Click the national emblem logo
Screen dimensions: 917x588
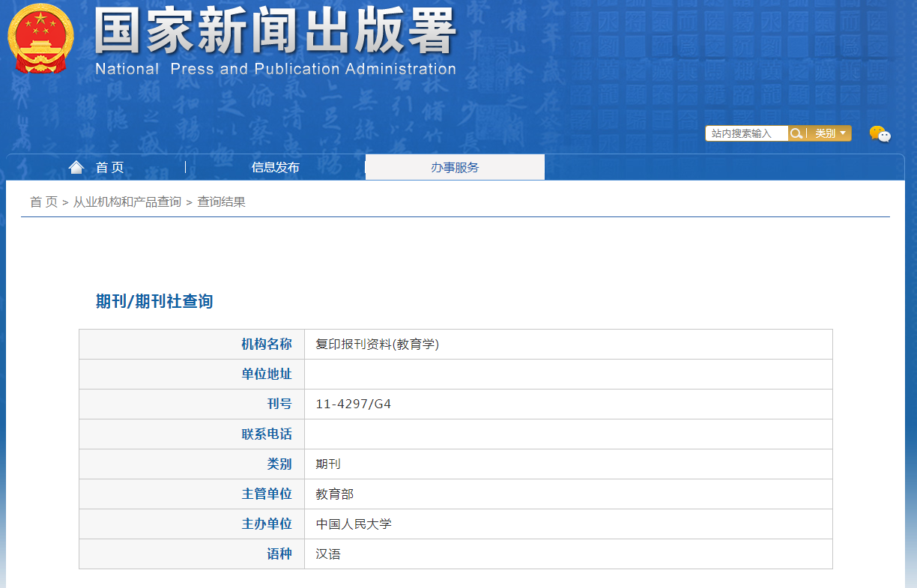tap(41, 38)
